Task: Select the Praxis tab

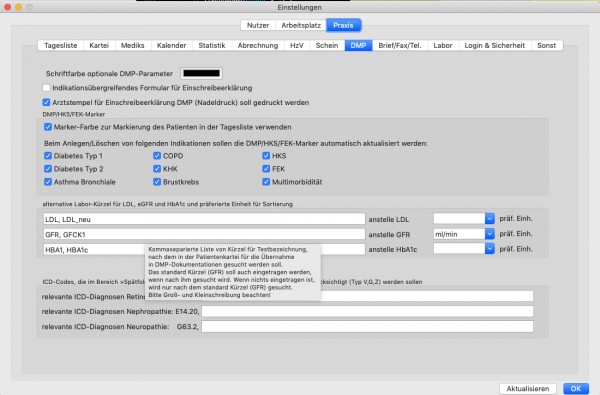Action: pyautogui.click(x=343, y=25)
